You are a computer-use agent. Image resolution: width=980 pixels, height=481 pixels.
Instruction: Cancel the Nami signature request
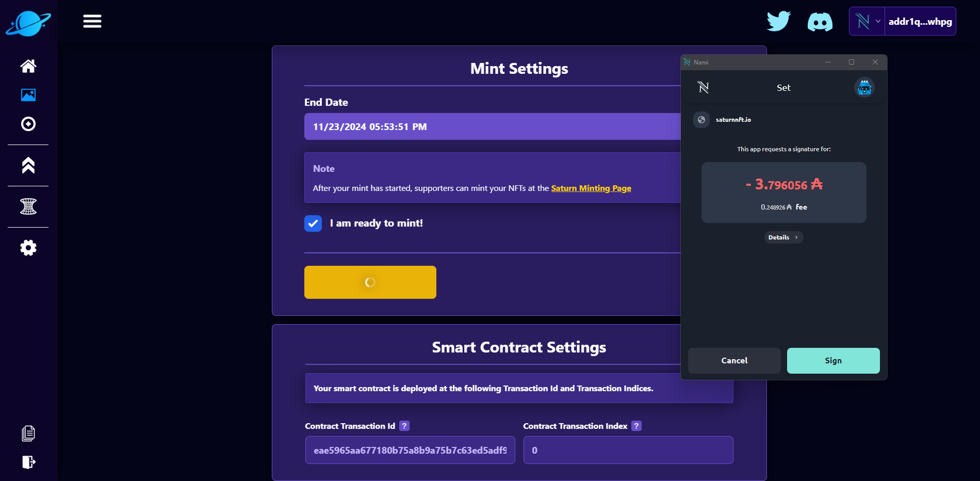[x=734, y=361]
